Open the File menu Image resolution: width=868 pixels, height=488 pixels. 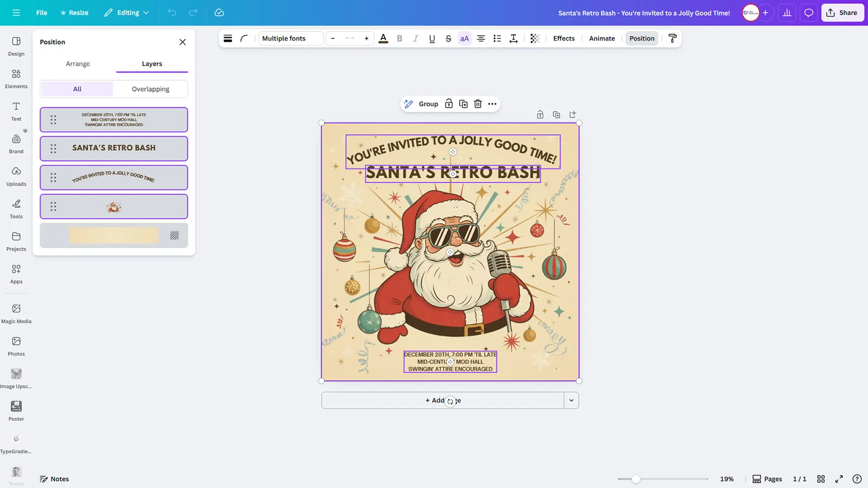tap(41, 12)
